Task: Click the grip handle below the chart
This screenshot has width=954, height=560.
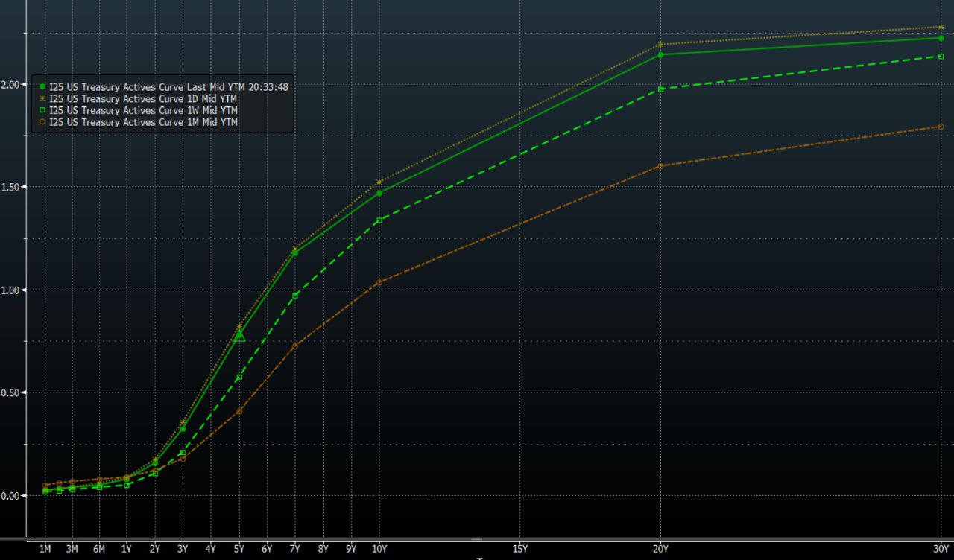Action: pos(477,539)
